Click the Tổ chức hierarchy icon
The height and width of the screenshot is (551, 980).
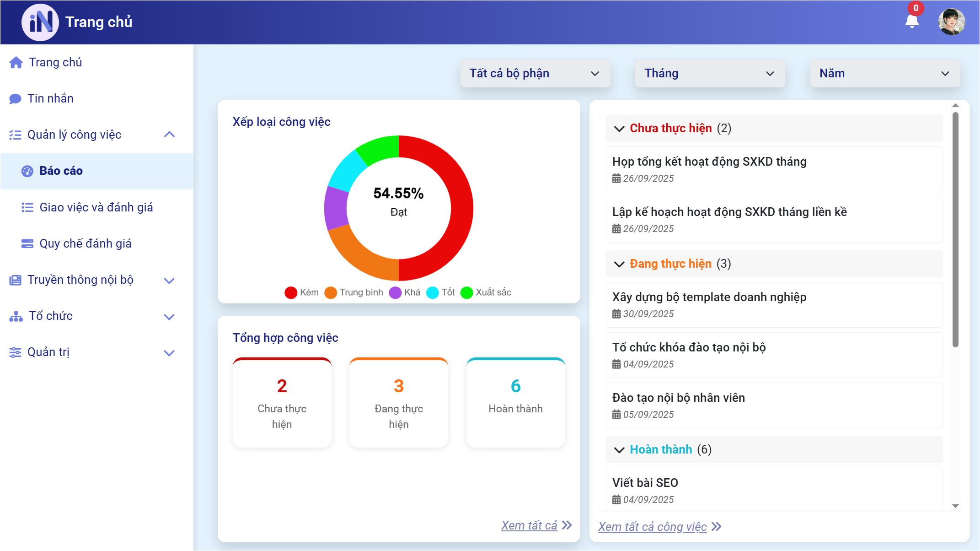pyautogui.click(x=16, y=316)
